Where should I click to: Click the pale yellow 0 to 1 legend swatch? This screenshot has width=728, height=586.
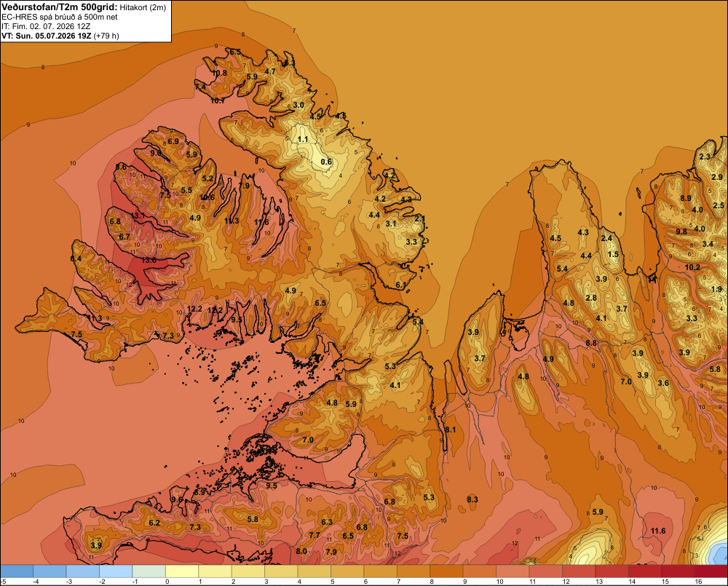click(x=182, y=571)
